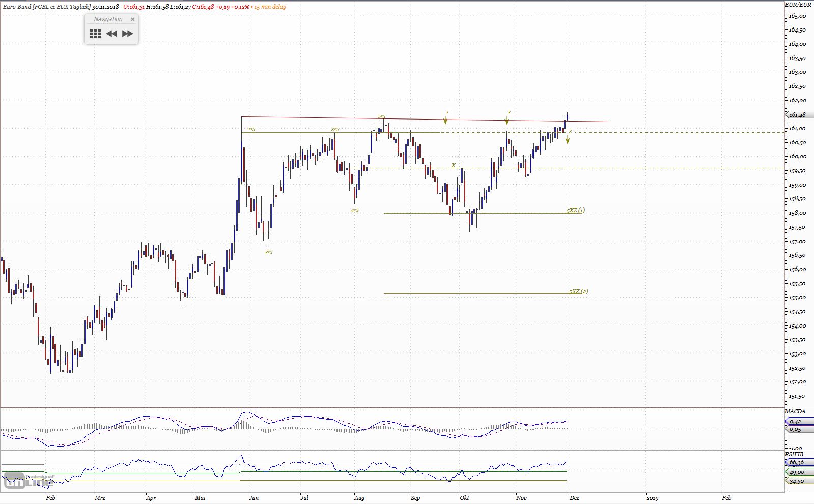This screenshot has height=504, width=814.
Task: Click the 165,00 price axis label
Action: pyautogui.click(x=797, y=16)
